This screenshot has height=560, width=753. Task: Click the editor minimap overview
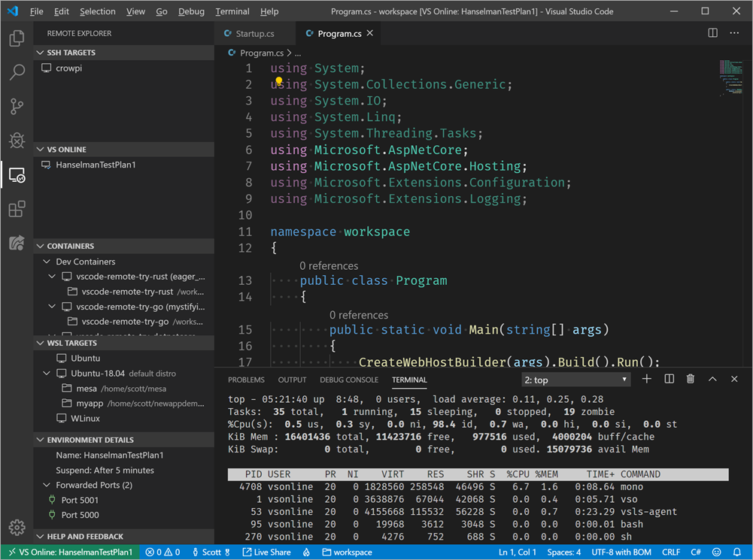click(730, 77)
